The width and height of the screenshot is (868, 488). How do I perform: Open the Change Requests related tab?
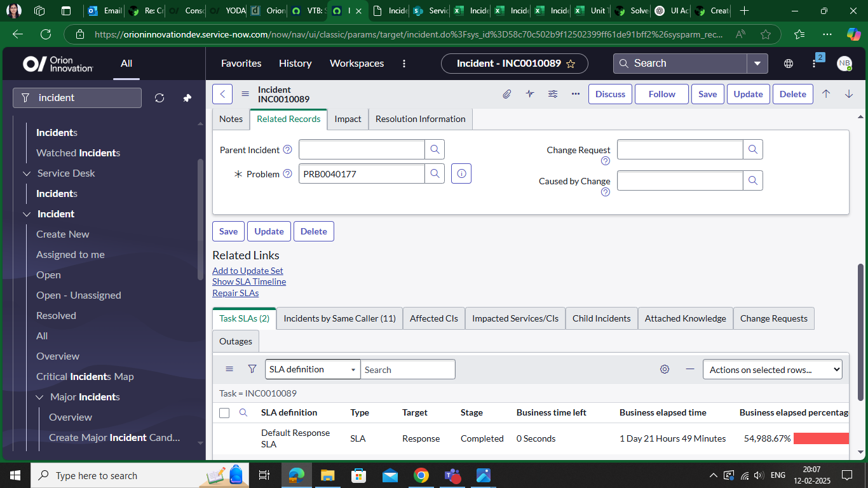(x=774, y=318)
